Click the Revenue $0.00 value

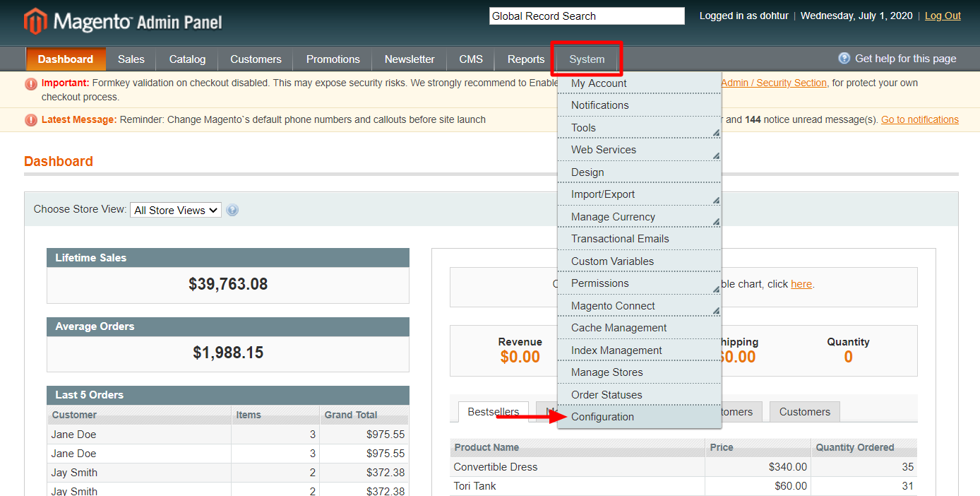click(520, 357)
